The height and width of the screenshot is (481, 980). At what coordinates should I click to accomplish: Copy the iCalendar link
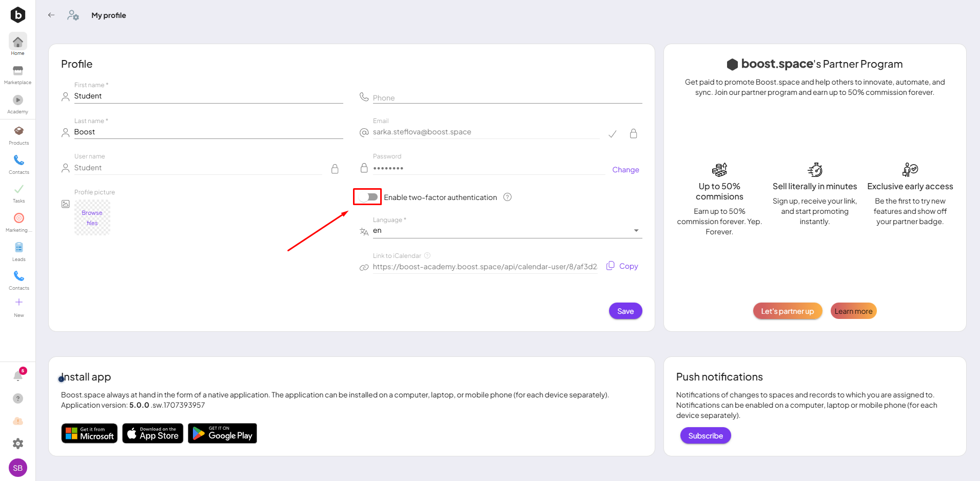tap(622, 266)
